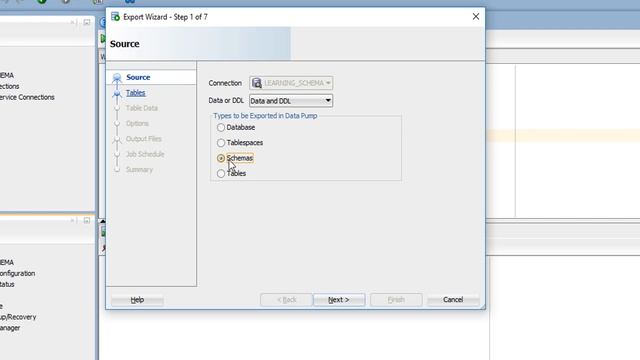Click the Output Files wizard step

144,139
